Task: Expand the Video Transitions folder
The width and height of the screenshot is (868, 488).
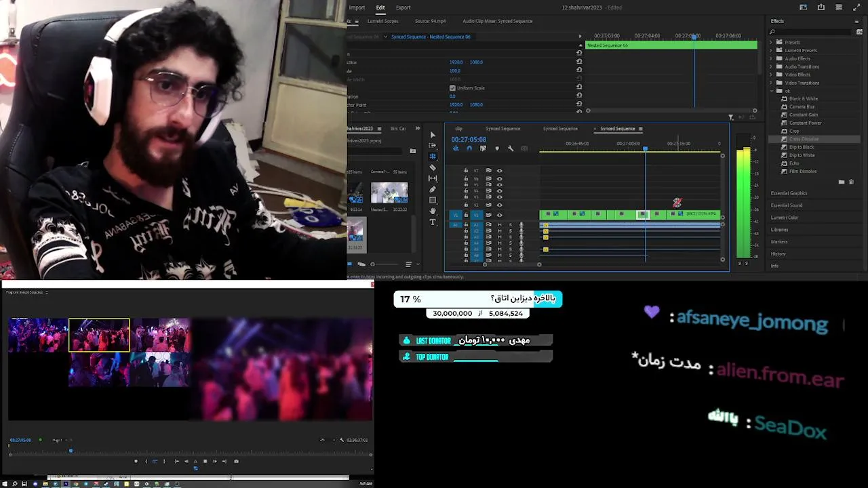Action: coord(771,83)
